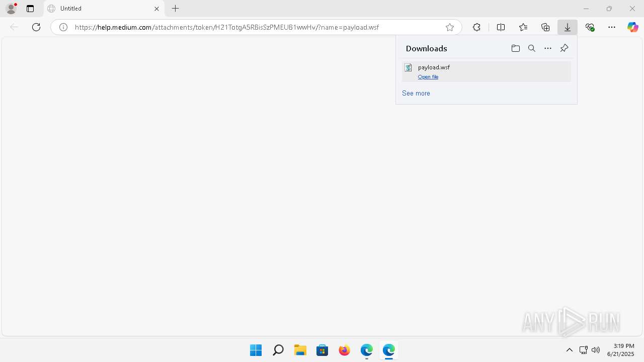Click See more downloads link
Image resolution: width=644 pixels, height=362 pixels.
pos(416,93)
